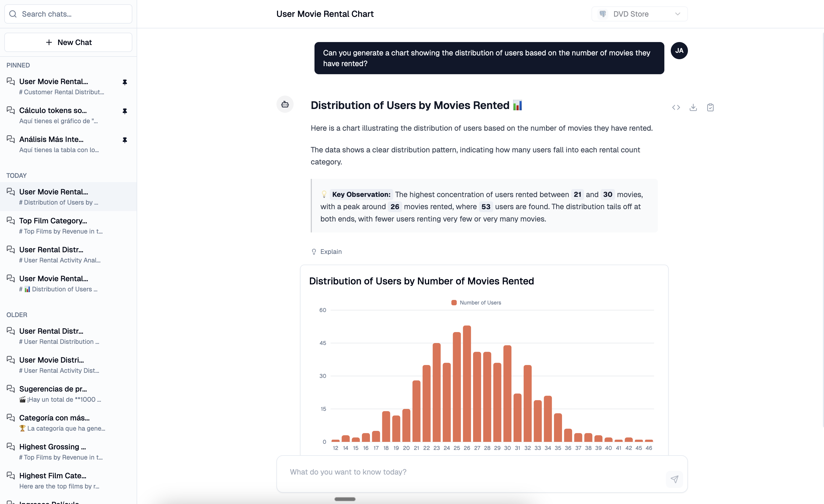Click the view code icon
Screen dimensions: 824x504
pyautogui.click(x=676, y=107)
